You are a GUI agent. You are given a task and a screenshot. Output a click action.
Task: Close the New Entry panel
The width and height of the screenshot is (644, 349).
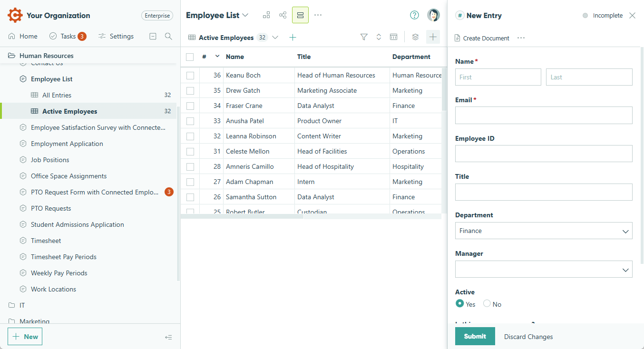pyautogui.click(x=632, y=16)
